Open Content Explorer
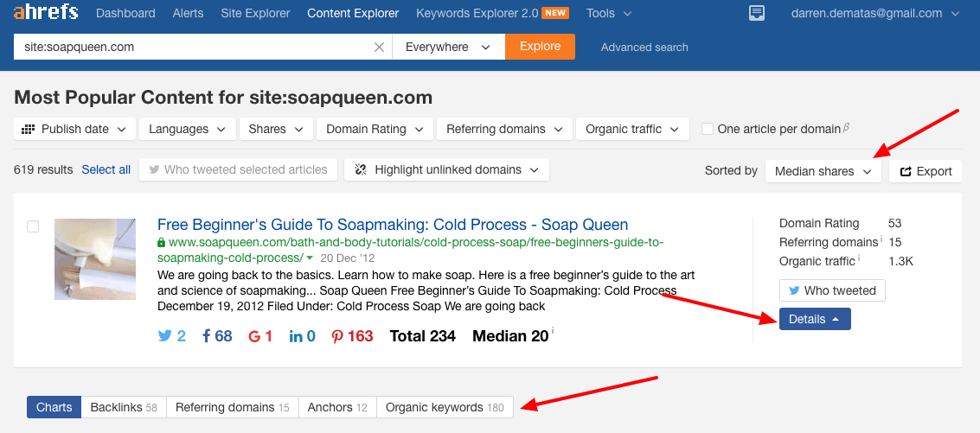 [x=353, y=13]
